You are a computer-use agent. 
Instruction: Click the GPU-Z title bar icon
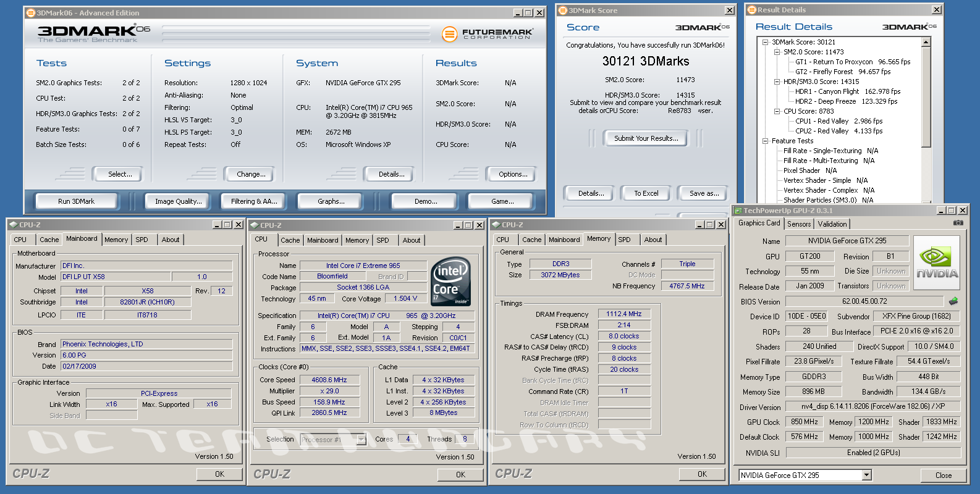coord(738,211)
